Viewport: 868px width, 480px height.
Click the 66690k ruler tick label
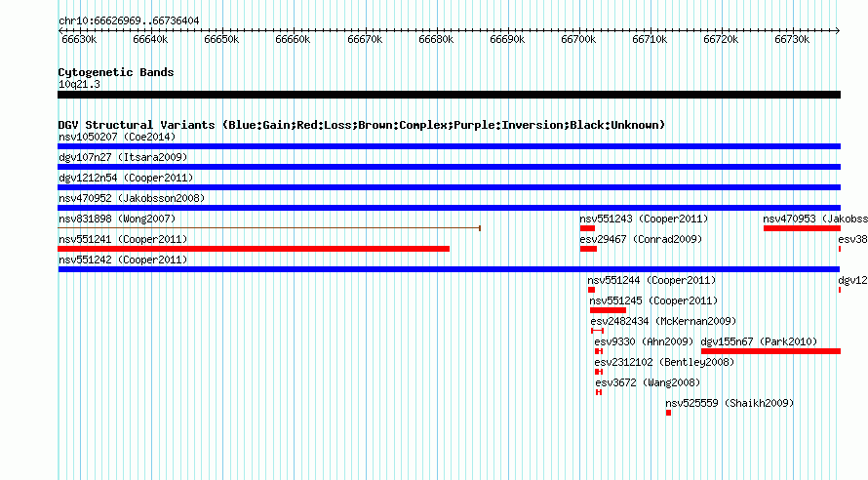point(507,39)
